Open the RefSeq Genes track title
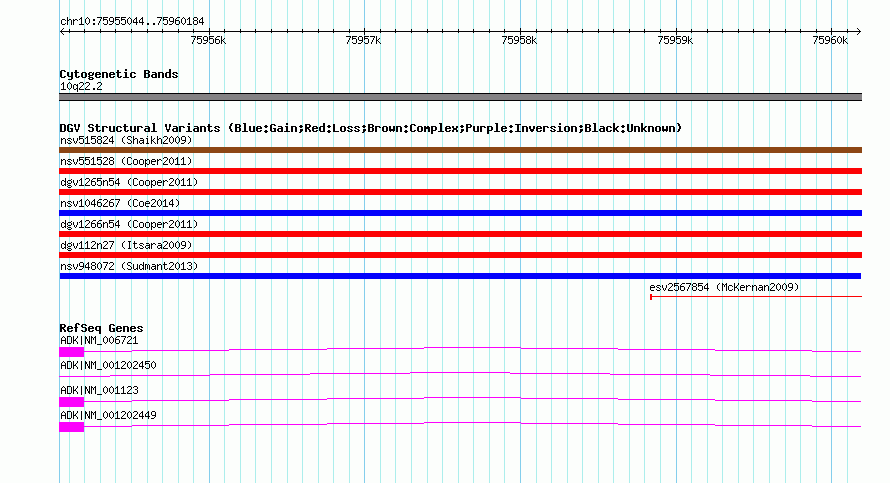 pyautogui.click(x=101, y=328)
